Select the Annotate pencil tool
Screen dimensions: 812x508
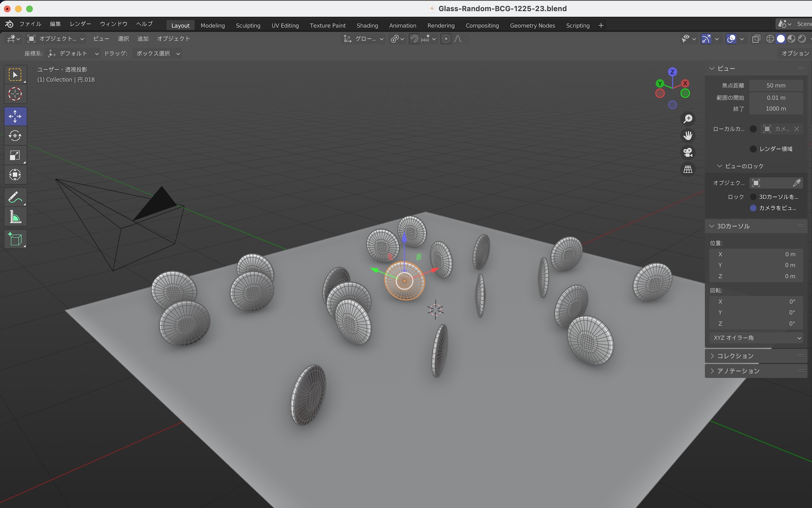[15, 198]
